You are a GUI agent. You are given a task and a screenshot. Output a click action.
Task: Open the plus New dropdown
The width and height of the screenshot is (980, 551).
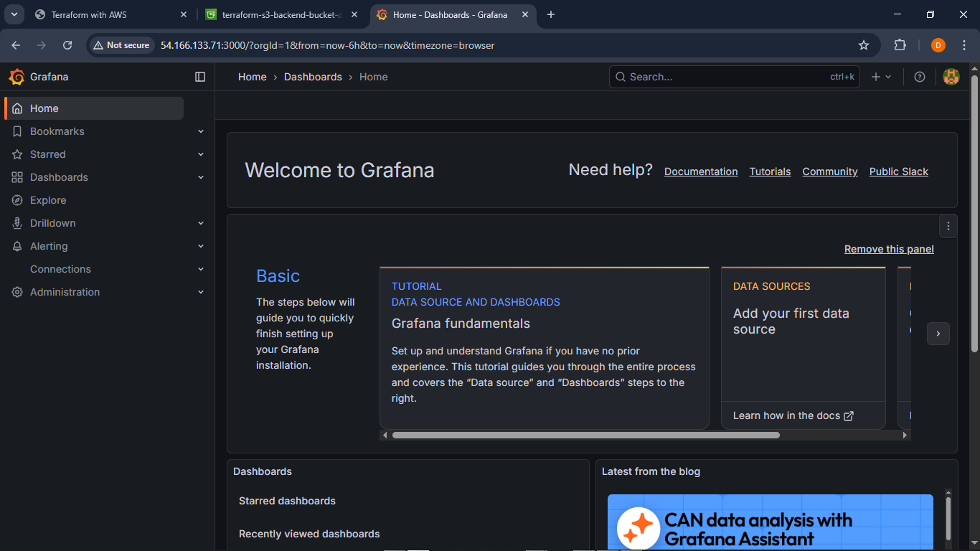[x=881, y=77]
